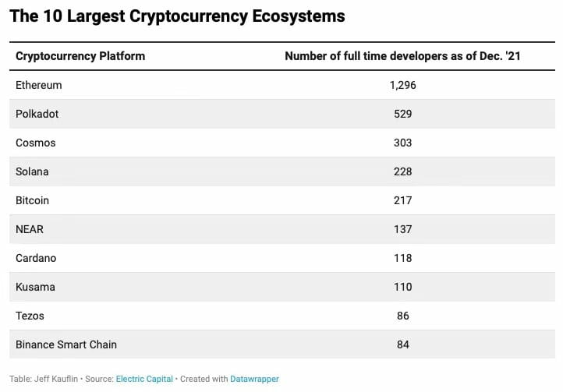Image resolution: width=563 pixels, height=392 pixels.
Task: Select the Cardano platform cell
Action: pyautogui.click(x=36, y=258)
